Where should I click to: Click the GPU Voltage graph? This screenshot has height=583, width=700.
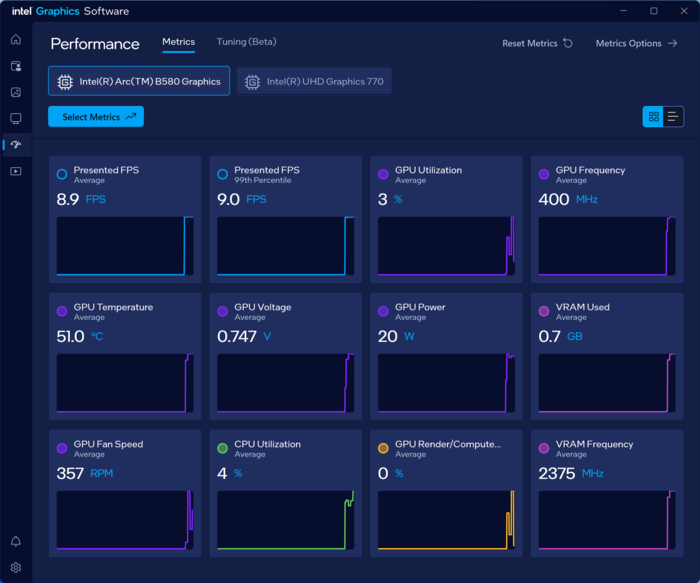click(x=286, y=383)
